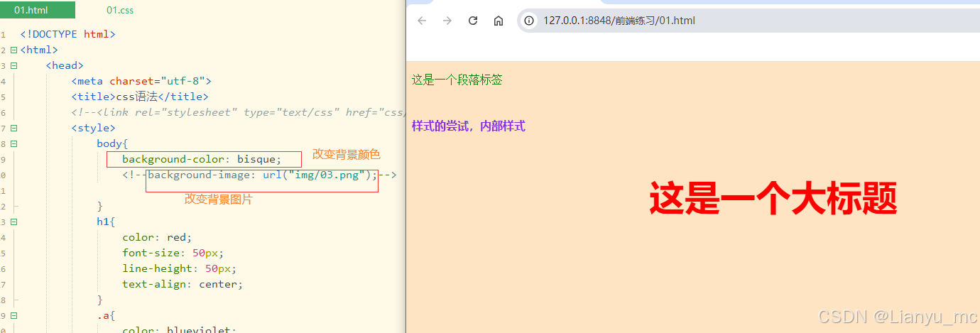Click the red heading 这是一个大标题
The image size is (980, 333).
pos(773,198)
